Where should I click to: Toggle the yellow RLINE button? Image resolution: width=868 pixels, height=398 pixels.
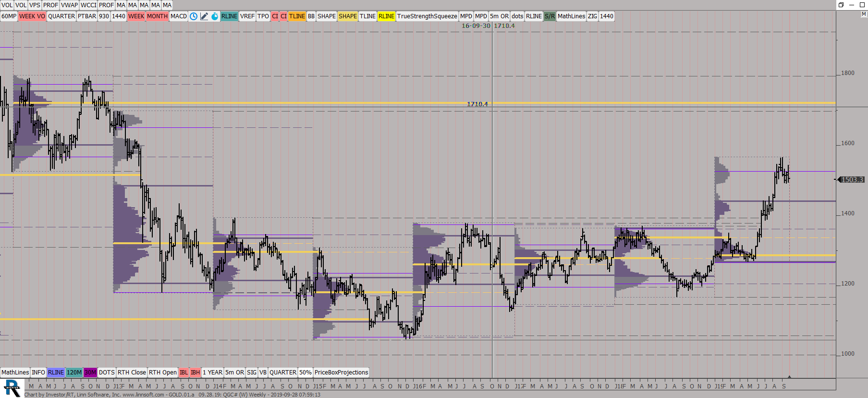(386, 16)
